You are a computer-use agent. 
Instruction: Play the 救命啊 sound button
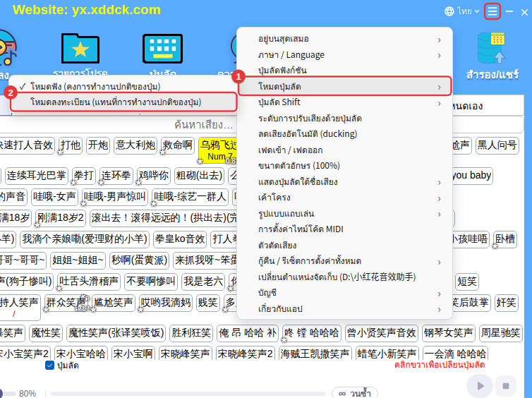(177, 145)
